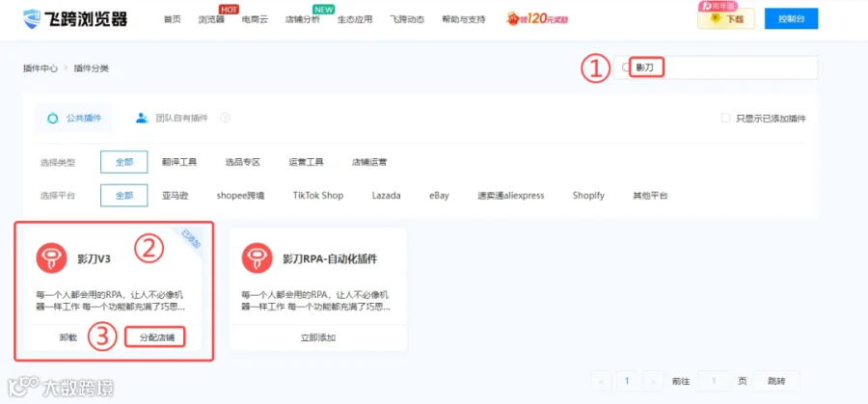Click page 1 in pagination

[627, 381]
